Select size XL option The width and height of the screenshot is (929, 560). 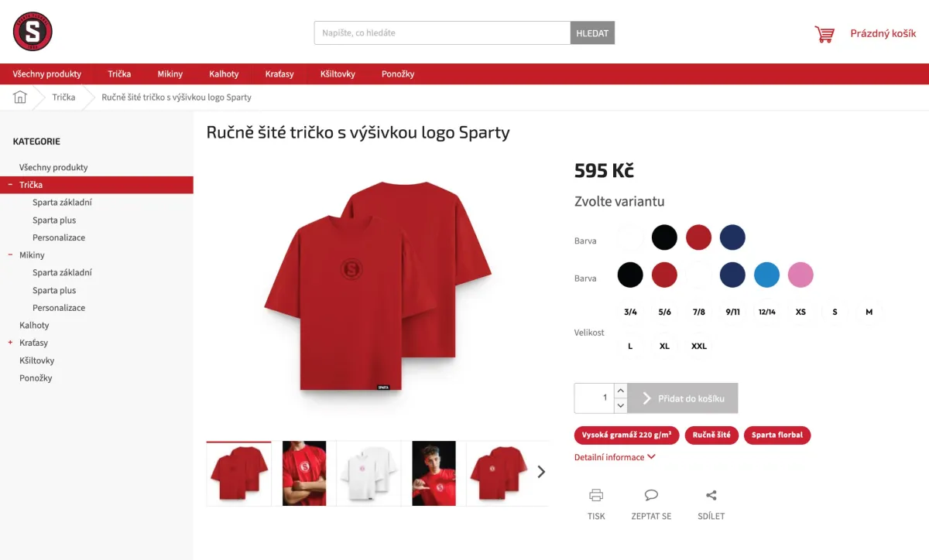coord(664,346)
